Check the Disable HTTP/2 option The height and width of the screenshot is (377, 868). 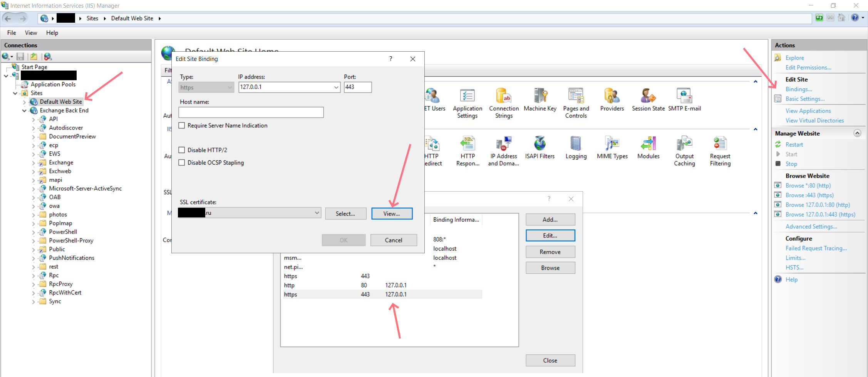coord(182,150)
